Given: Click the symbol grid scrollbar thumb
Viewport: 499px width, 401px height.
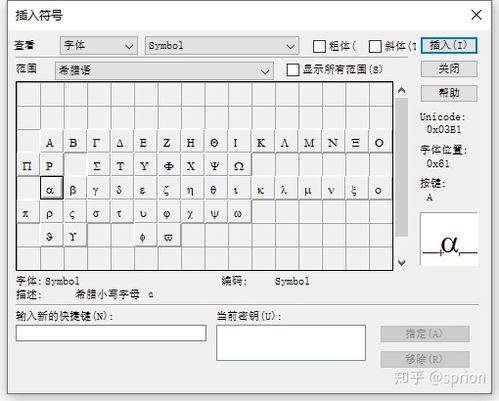Looking at the screenshot, I should pyautogui.click(x=402, y=167).
